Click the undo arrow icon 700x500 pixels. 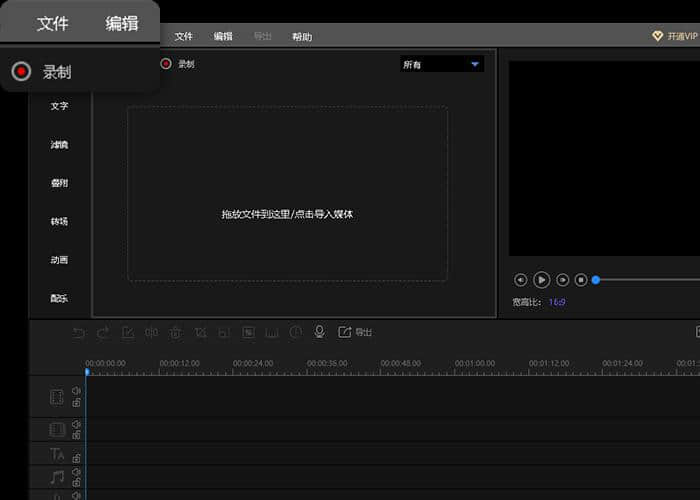pyautogui.click(x=79, y=332)
